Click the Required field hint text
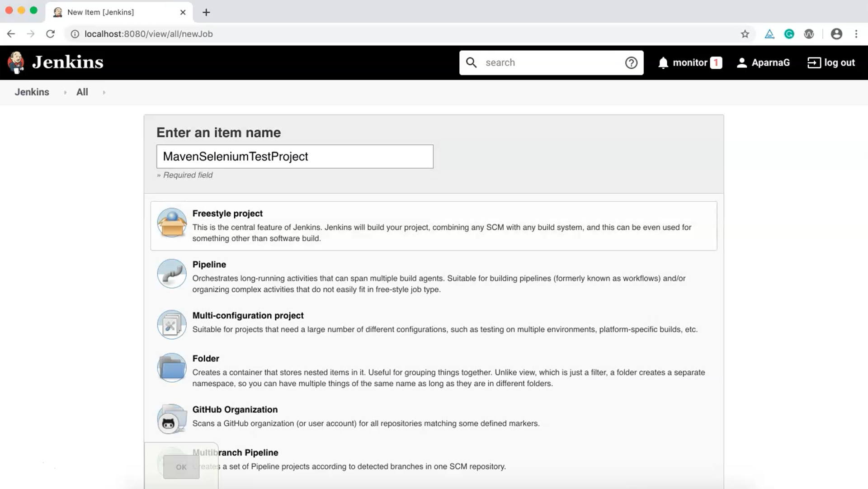 [x=184, y=175]
